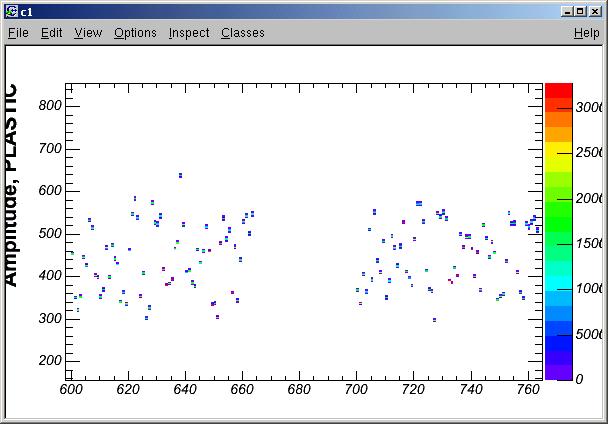Click the y-axis label 300
The image size is (608, 424).
(x=50, y=318)
